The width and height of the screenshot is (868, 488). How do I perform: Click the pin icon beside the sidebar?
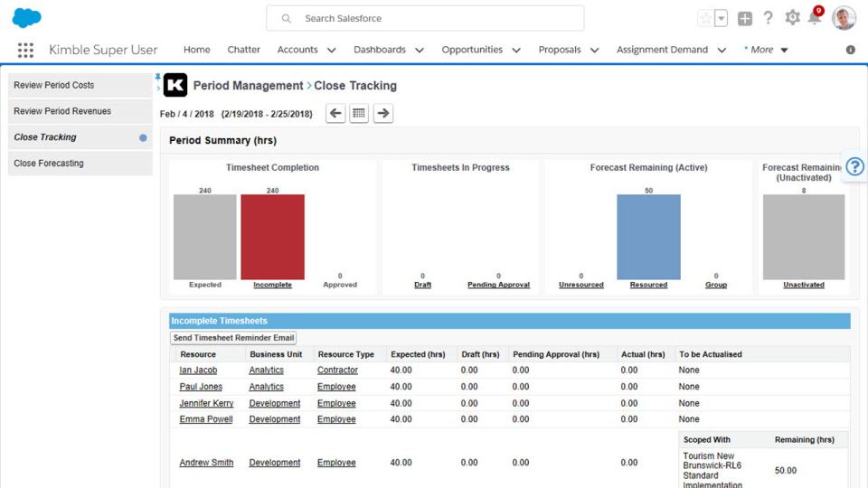tap(157, 77)
